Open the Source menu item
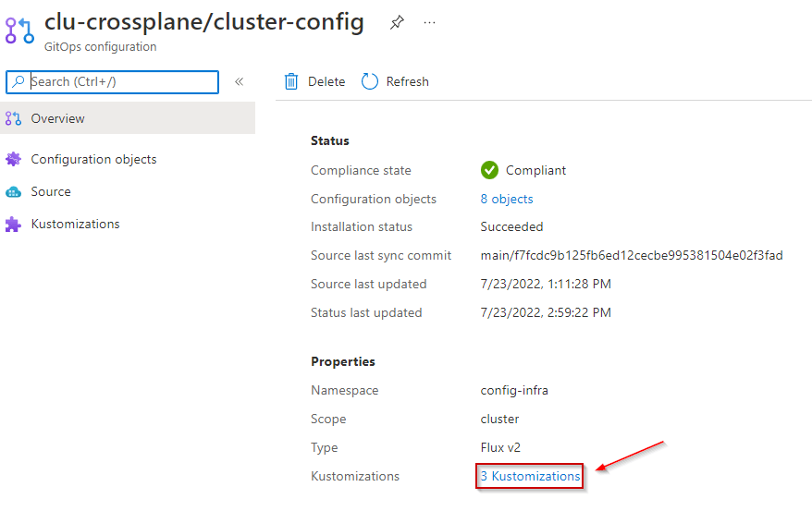The height and width of the screenshot is (511, 812). [x=51, y=191]
